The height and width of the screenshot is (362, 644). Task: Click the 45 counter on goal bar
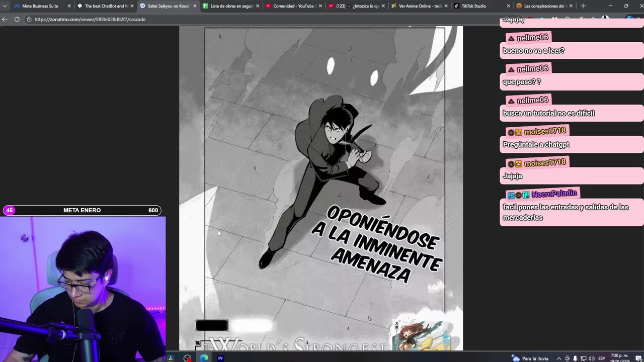10,210
